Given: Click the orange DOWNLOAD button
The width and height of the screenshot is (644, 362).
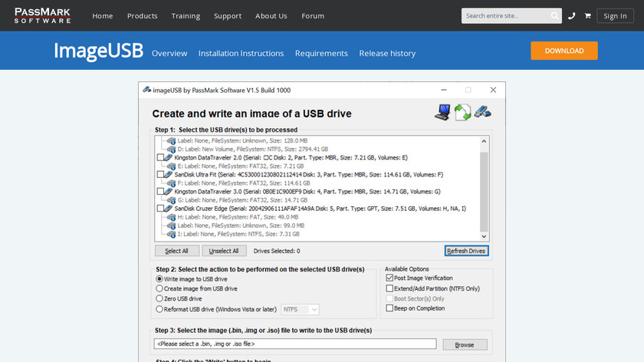Looking at the screenshot, I should [x=564, y=51].
